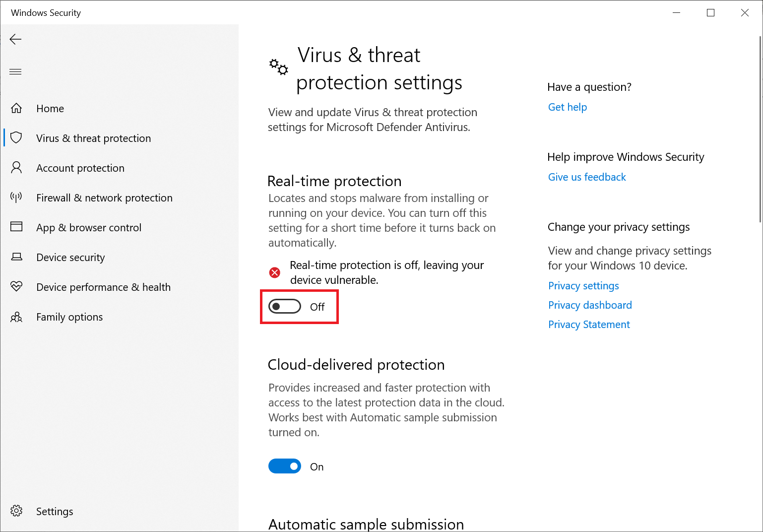The image size is (763, 532).
Task: Open the Privacy Statement link
Action: coord(589,325)
